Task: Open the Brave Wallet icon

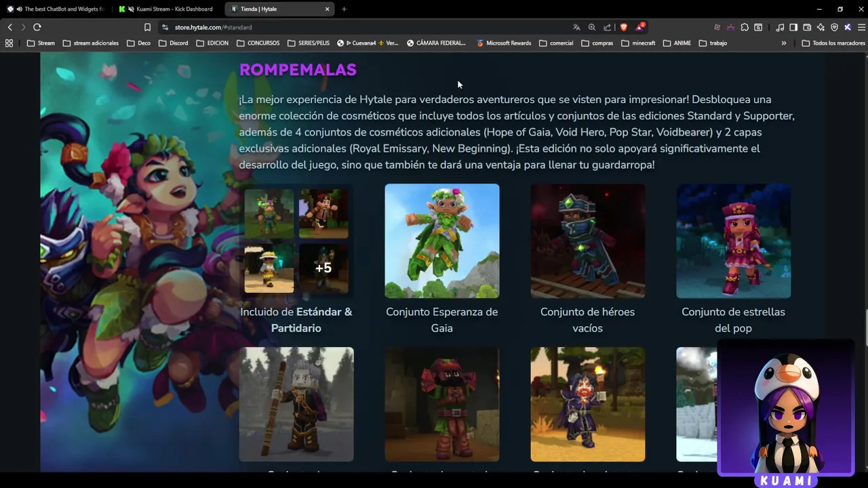Action: click(807, 27)
